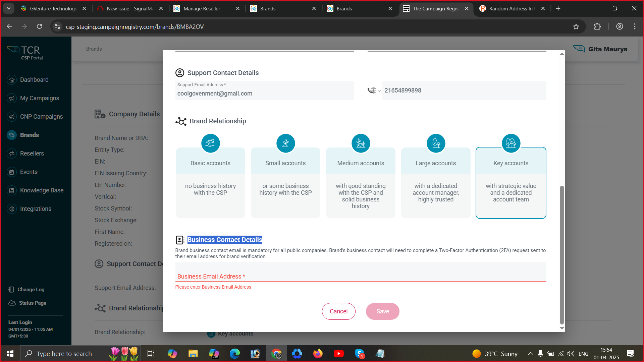Choose the Medium accounts relationship option
Viewport: 644px width, 362px height.
(x=361, y=183)
